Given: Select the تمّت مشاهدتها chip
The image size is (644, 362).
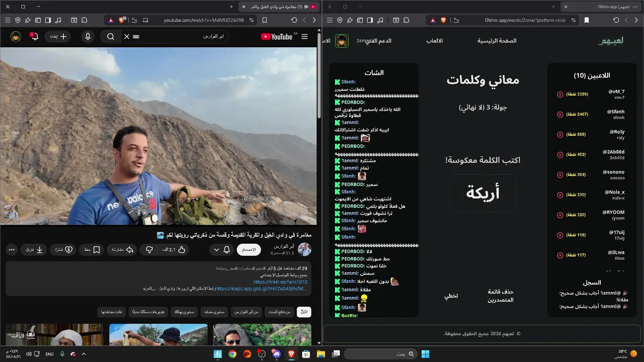Looking at the screenshot, I should pos(112,312).
